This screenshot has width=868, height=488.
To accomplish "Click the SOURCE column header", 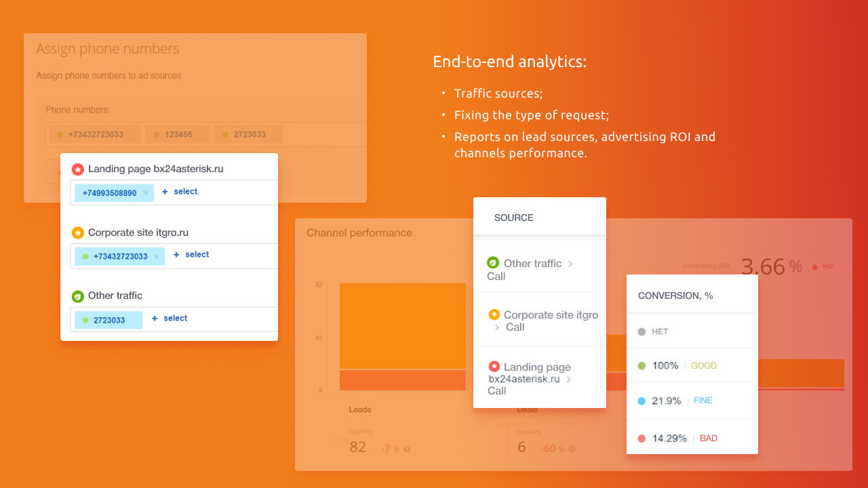I will [x=514, y=218].
